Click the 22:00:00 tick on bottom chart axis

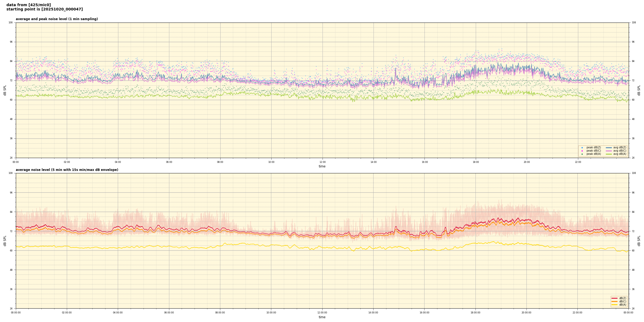577,313
